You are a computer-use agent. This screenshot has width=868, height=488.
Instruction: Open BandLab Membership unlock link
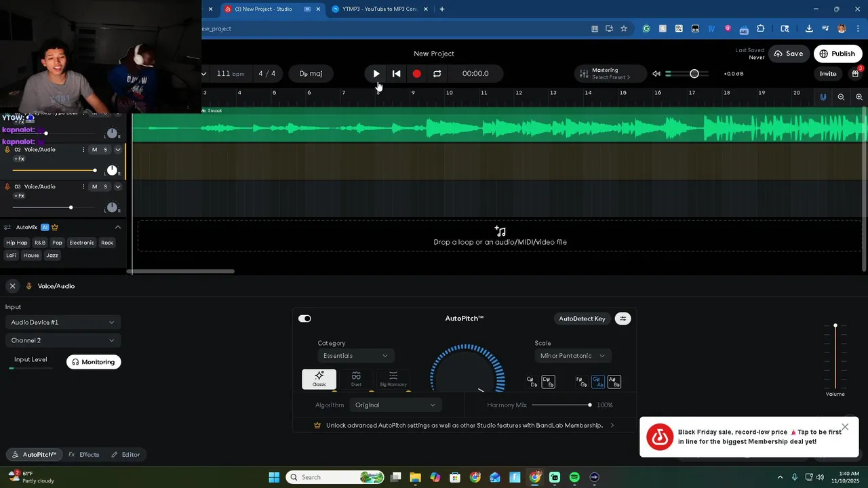(465, 426)
